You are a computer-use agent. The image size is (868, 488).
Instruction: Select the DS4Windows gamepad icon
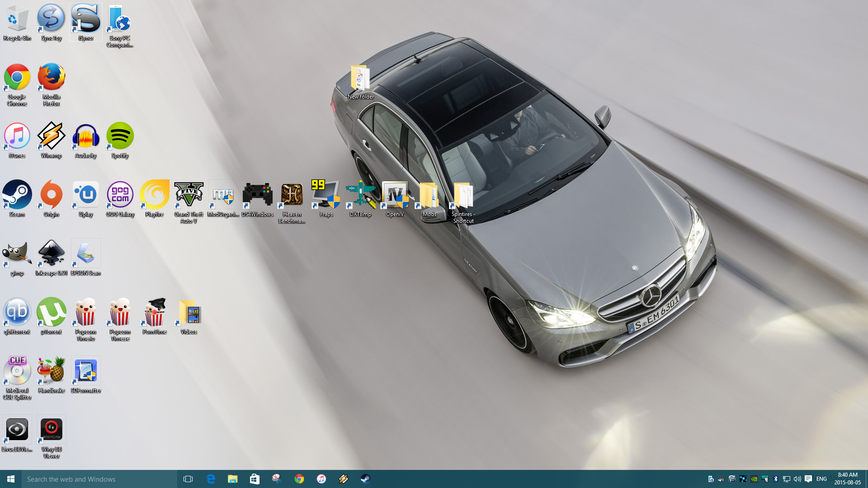tap(257, 199)
